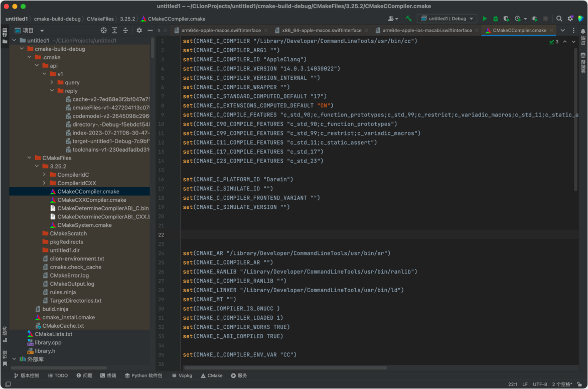Expand all in the project tree
The image size is (588, 389).
[x=114, y=31]
